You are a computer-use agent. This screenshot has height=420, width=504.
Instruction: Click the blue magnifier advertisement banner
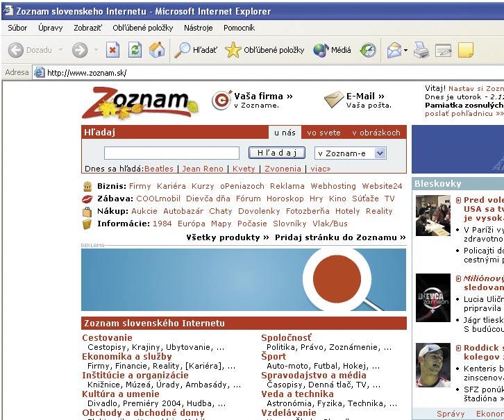tap(244, 280)
